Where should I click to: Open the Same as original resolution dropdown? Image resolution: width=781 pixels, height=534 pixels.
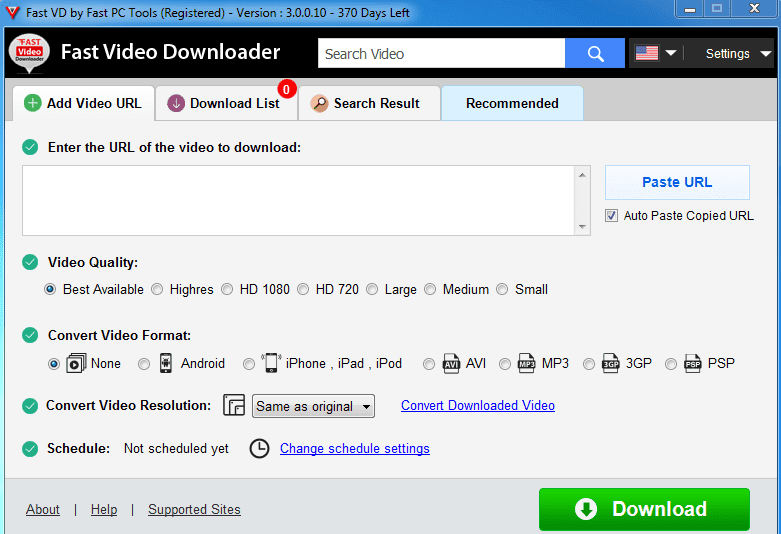coord(313,406)
